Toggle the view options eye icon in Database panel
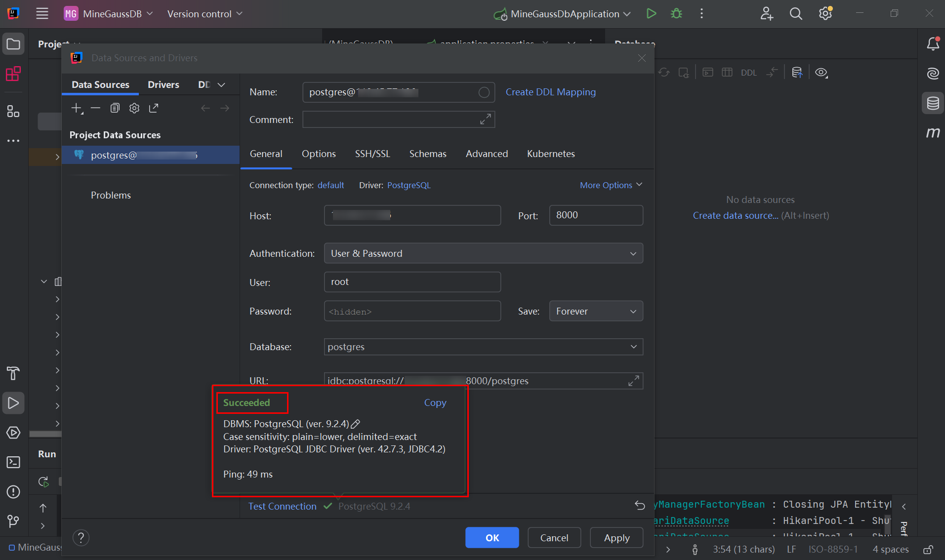945x560 pixels. click(x=822, y=73)
